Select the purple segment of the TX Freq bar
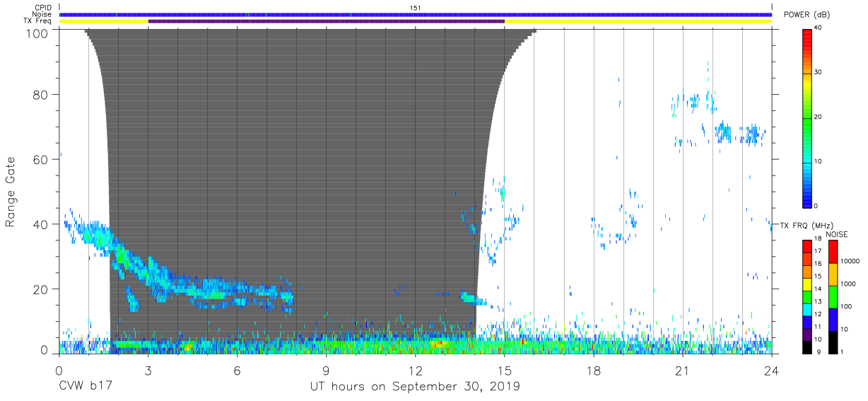 (326, 21)
